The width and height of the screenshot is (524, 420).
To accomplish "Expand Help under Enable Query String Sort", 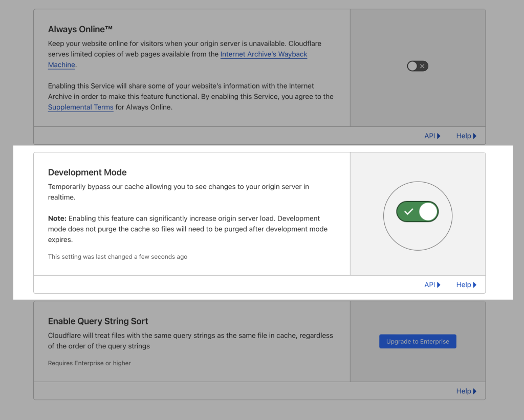I will [466, 391].
